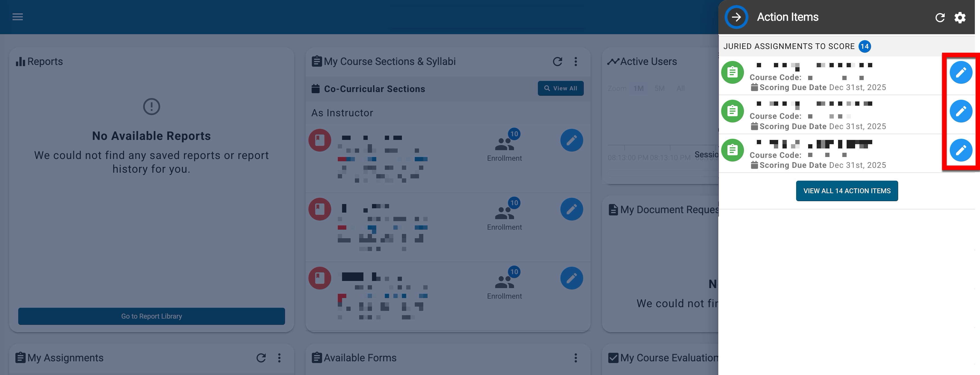Open the hamburger navigation menu
This screenshot has height=375, width=980.
click(x=17, y=17)
